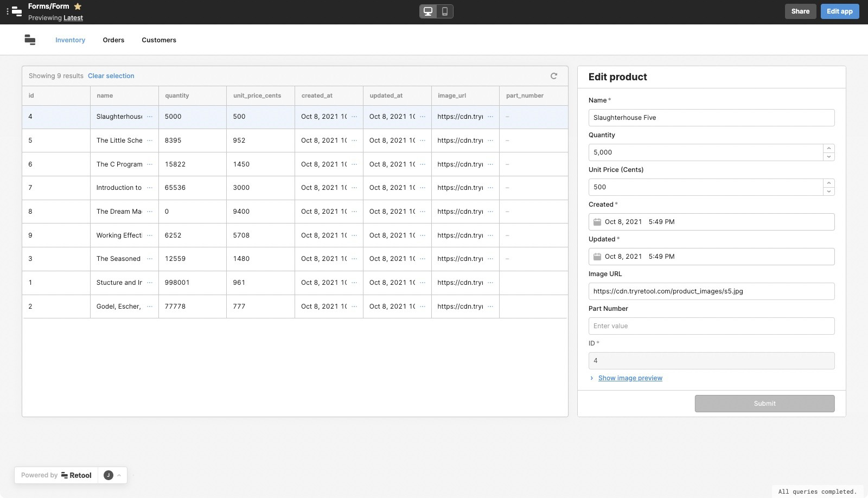Click Clear selection link
The height and width of the screenshot is (498, 868).
click(111, 76)
